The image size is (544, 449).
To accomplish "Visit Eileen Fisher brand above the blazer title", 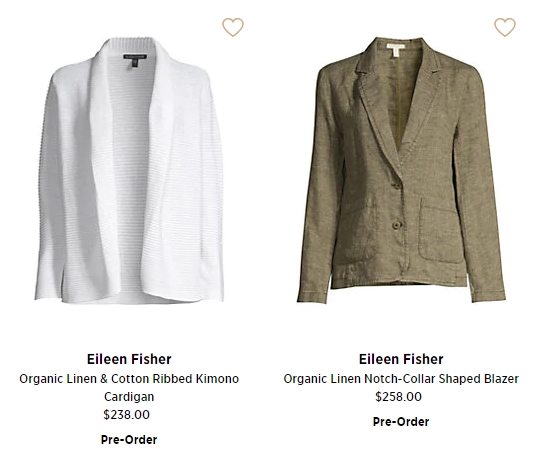I will coord(401,359).
